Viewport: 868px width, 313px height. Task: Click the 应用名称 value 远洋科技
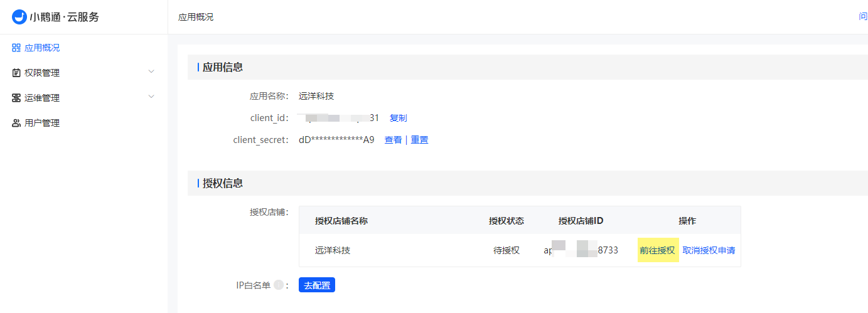click(316, 96)
